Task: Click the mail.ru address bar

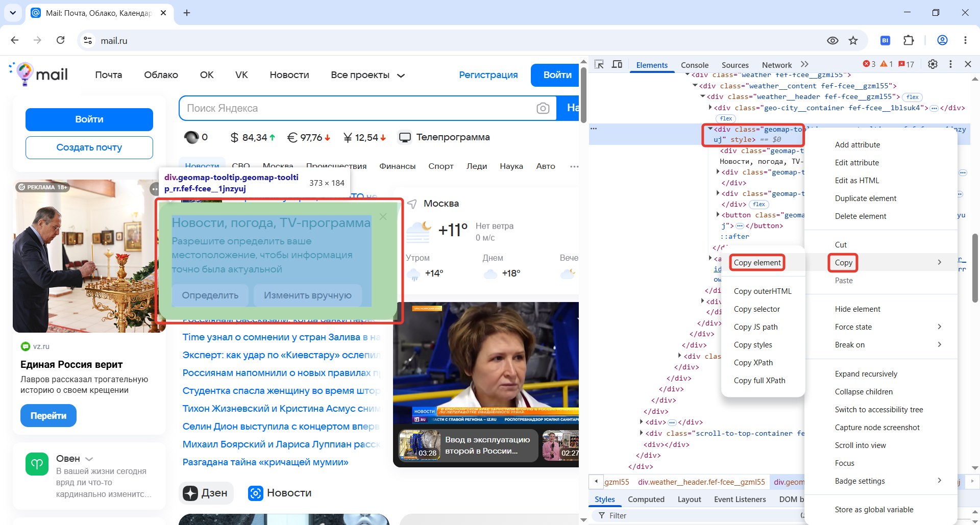Action: pyautogui.click(x=449, y=40)
